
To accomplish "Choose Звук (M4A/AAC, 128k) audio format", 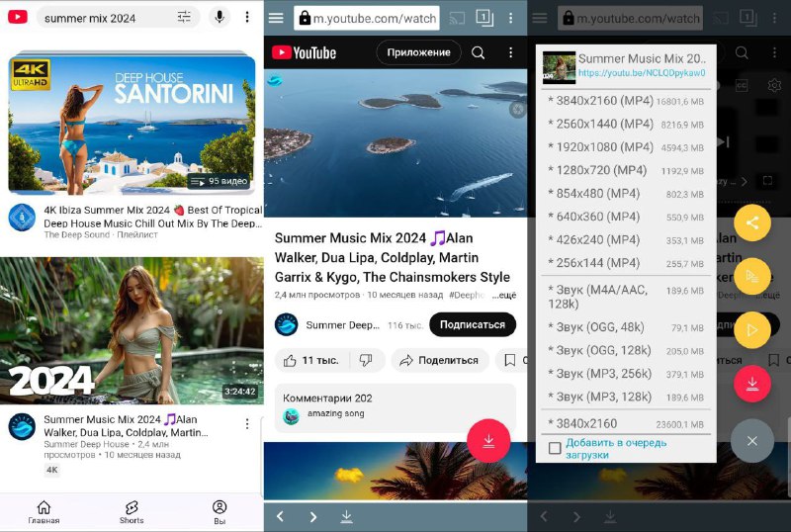I will (626, 297).
